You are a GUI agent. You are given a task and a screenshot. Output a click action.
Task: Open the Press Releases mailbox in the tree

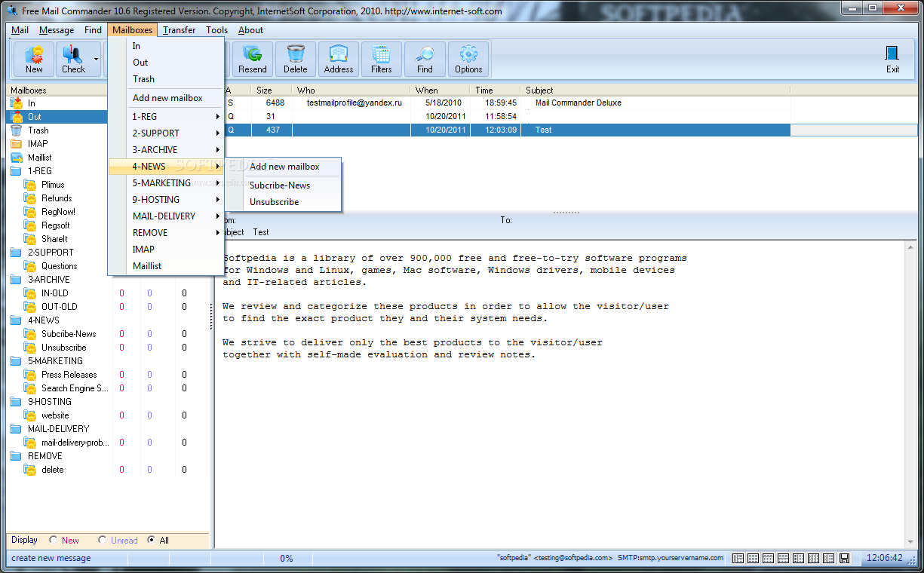[69, 375]
